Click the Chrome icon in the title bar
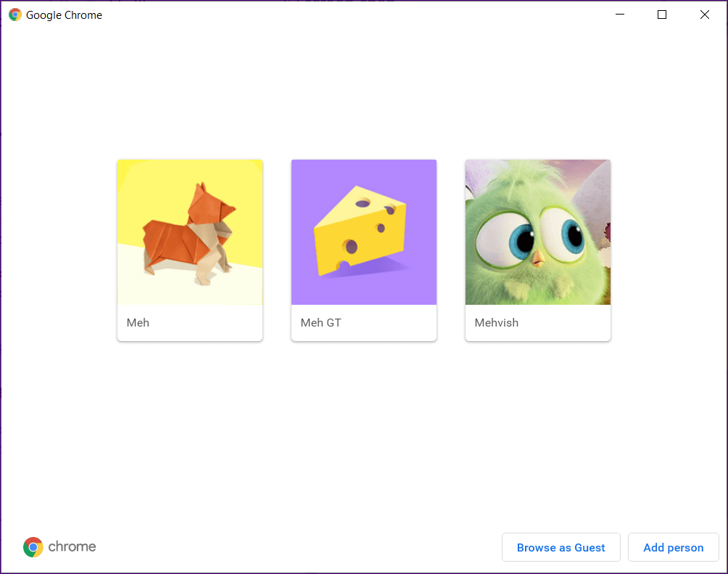728x574 pixels. click(x=15, y=15)
